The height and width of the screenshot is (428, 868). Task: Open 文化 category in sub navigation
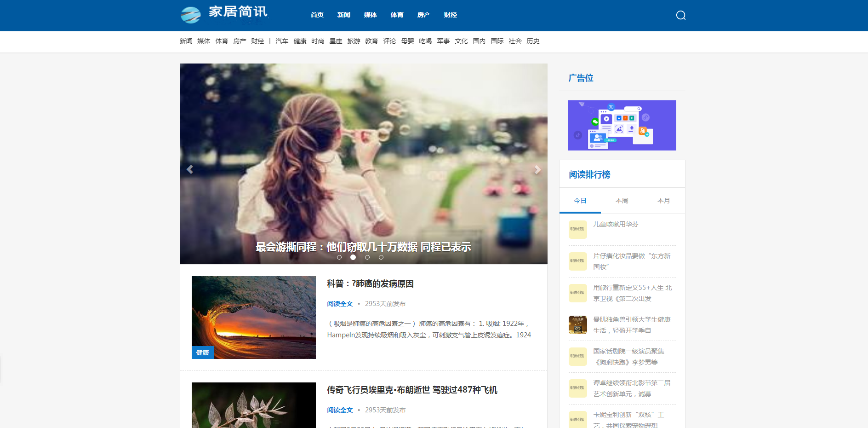pos(461,41)
